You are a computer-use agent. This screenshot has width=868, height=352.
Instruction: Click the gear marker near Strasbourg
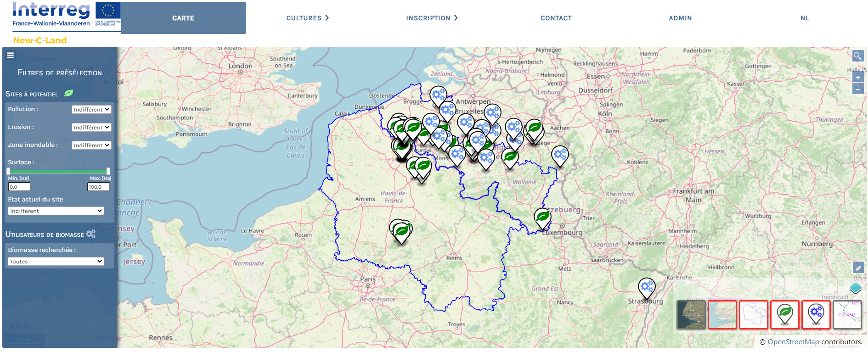[x=647, y=288]
